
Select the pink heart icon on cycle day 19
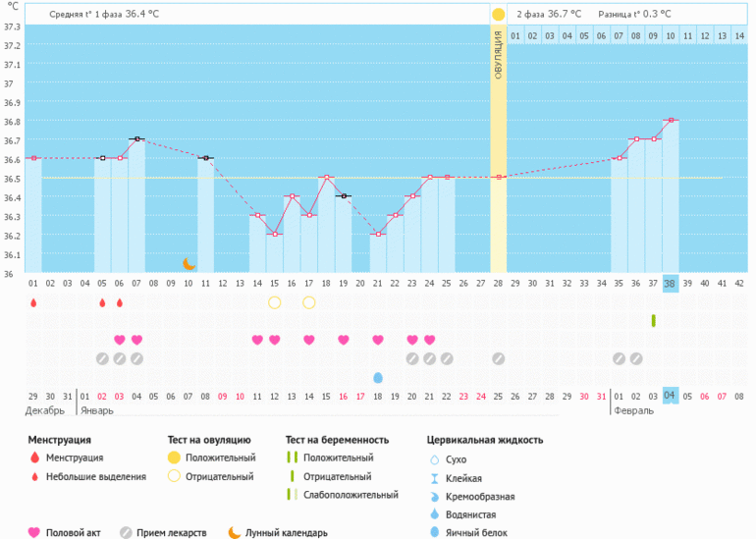pyautogui.click(x=344, y=340)
